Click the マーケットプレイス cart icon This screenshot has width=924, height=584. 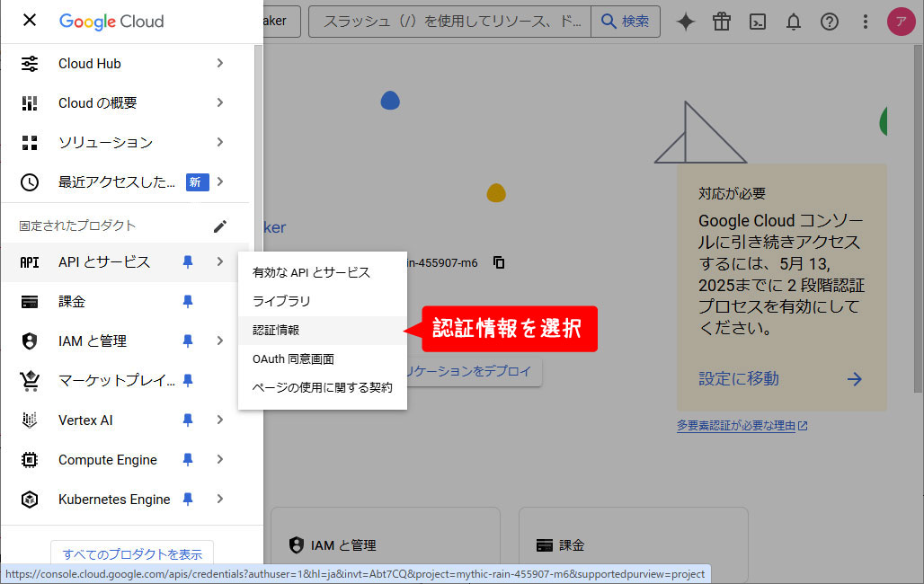click(x=30, y=381)
